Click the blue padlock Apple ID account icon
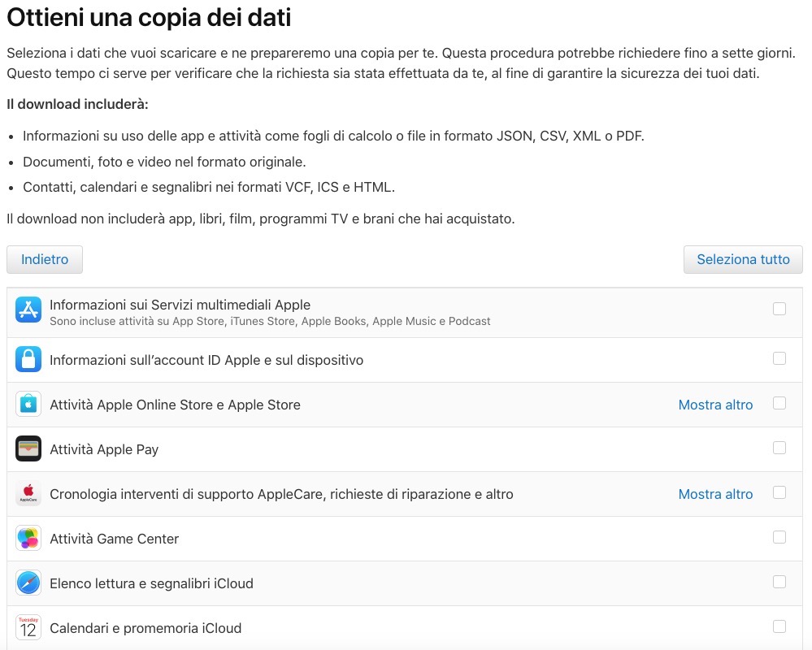This screenshot has width=812, height=650. point(28,359)
